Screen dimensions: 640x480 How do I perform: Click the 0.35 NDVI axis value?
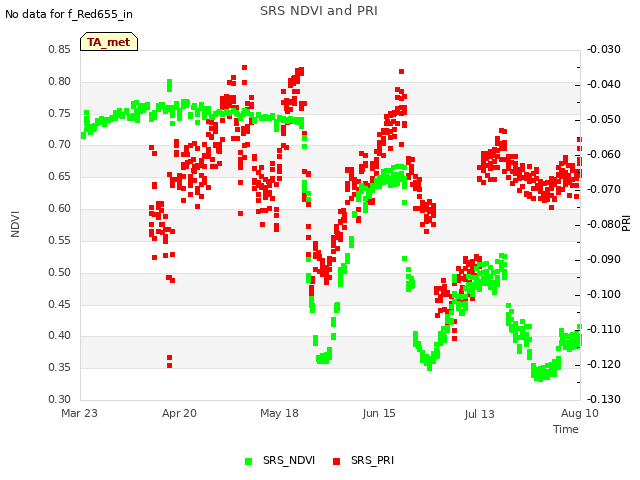(x=60, y=367)
